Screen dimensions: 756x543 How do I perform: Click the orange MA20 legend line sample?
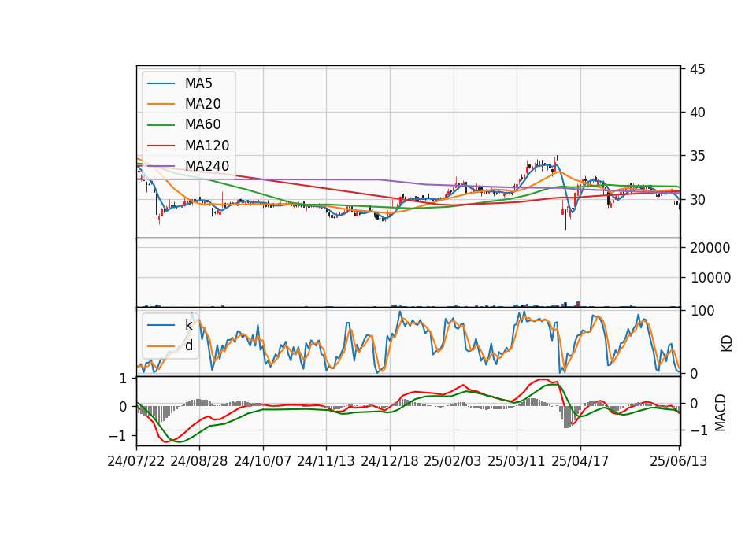(161, 104)
